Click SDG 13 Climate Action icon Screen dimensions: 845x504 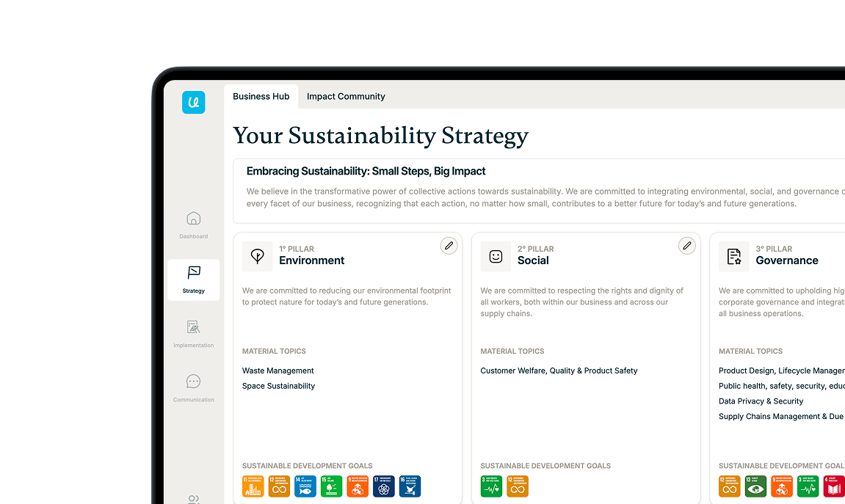tap(755, 486)
